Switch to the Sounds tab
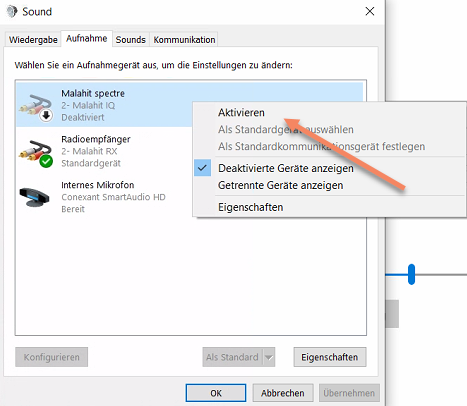The width and height of the screenshot is (467, 406). pos(131,40)
